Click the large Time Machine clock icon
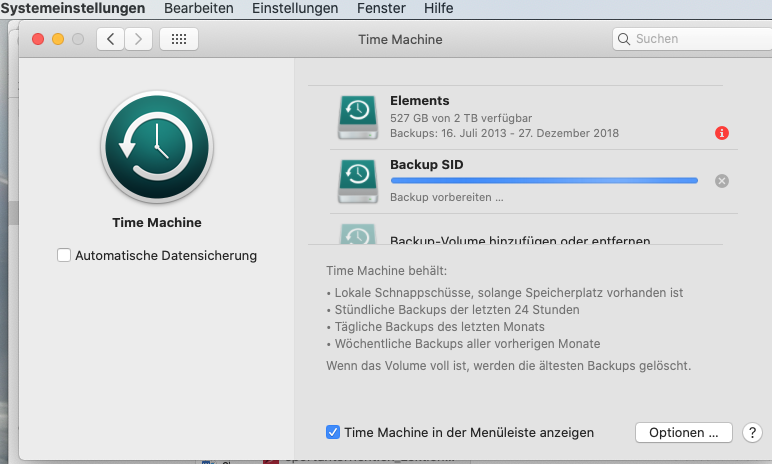772x464 pixels. pyautogui.click(x=157, y=147)
